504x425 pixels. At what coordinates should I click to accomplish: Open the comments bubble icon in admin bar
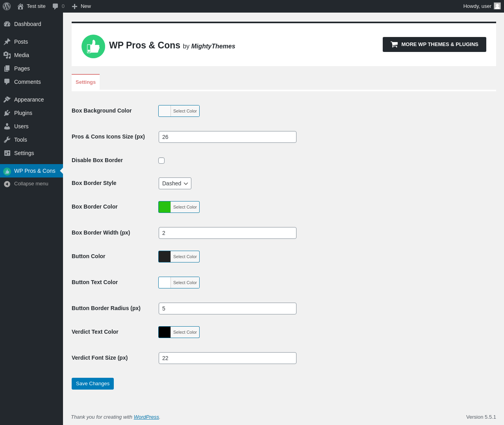56,6
